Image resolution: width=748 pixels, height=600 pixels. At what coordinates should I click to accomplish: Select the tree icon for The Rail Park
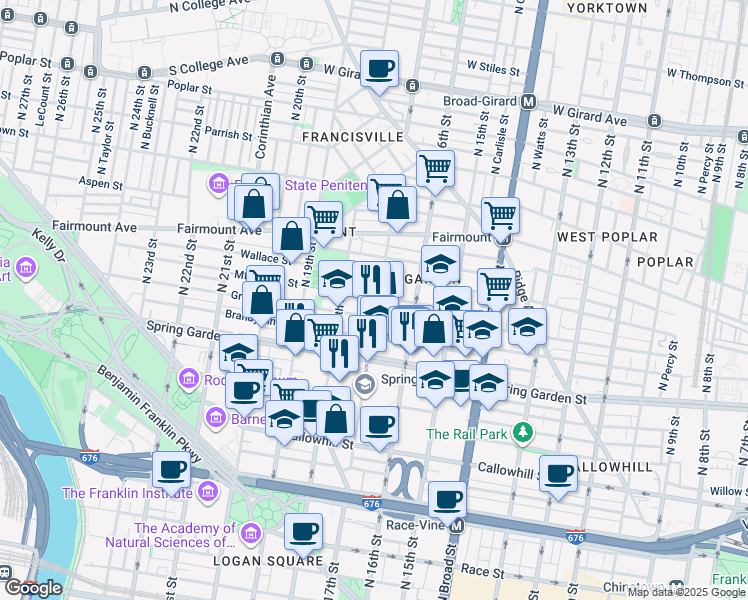pos(523,433)
